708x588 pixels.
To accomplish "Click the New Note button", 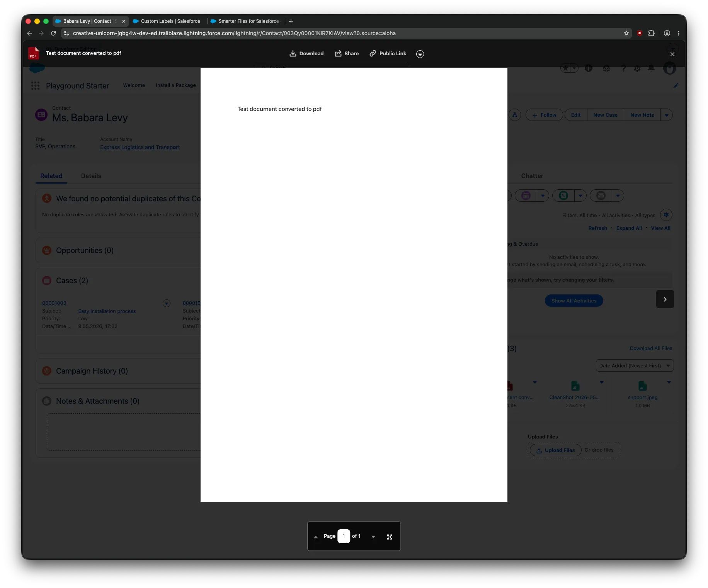I will (x=642, y=115).
